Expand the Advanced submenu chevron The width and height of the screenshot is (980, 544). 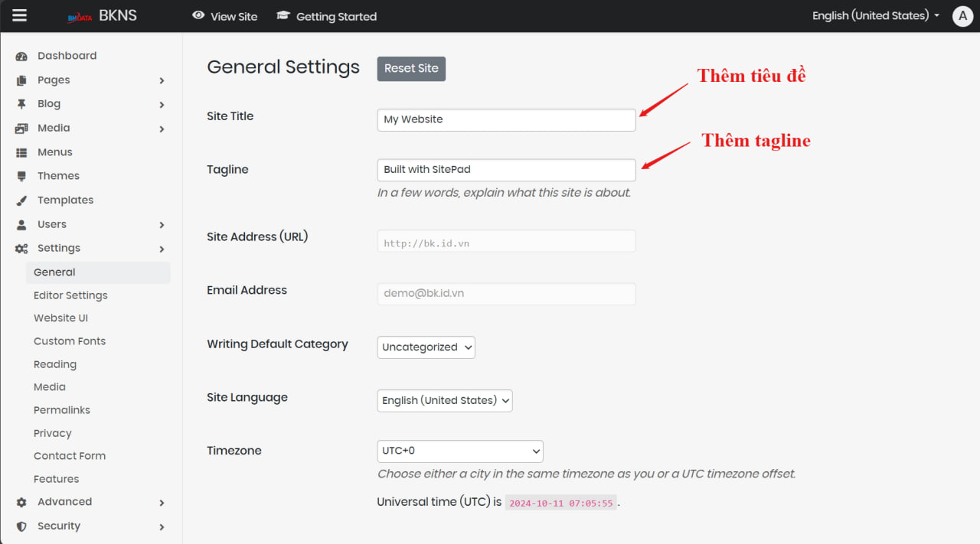pos(162,503)
